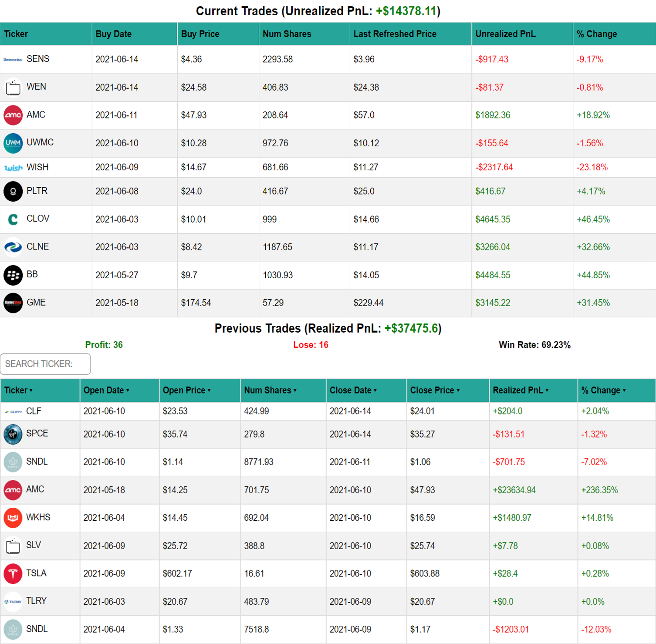Click the TSLA ticker name
The image size is (656, 644).
[36, 573]
